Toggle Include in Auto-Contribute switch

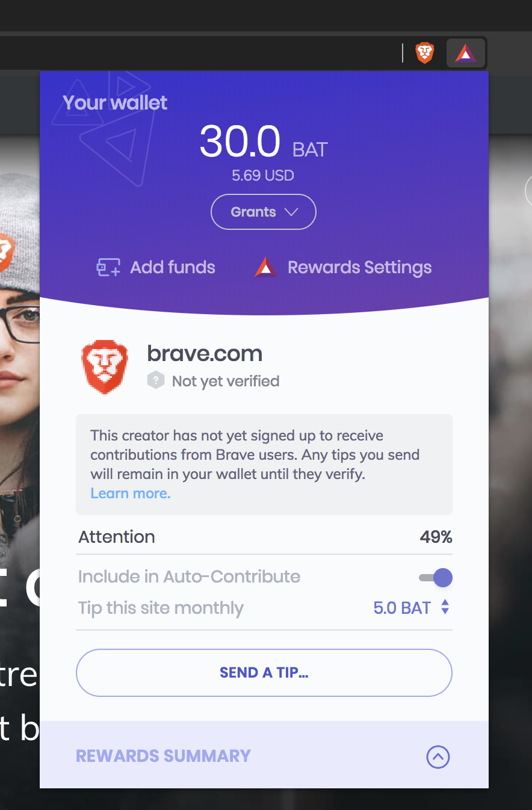click(436, 578)
